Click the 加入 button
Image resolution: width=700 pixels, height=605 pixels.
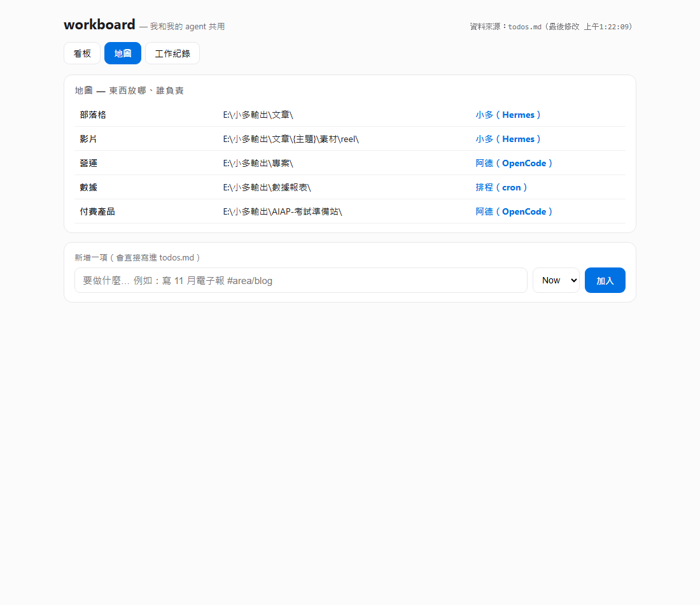[605, 280]
